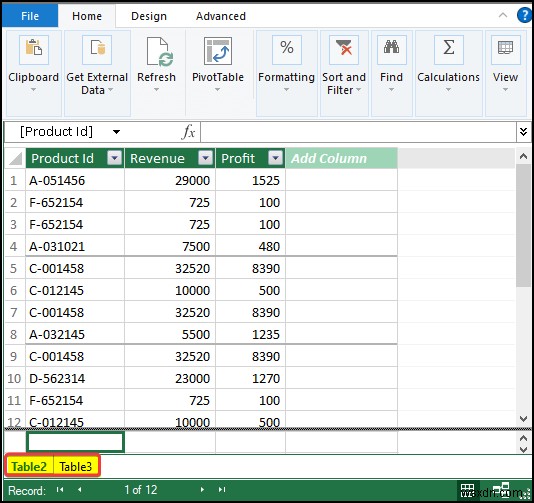The height and width of the screenshot is (503, 534).
Task: Switch to the Advanced tab
Action: [x=221, y=16]
